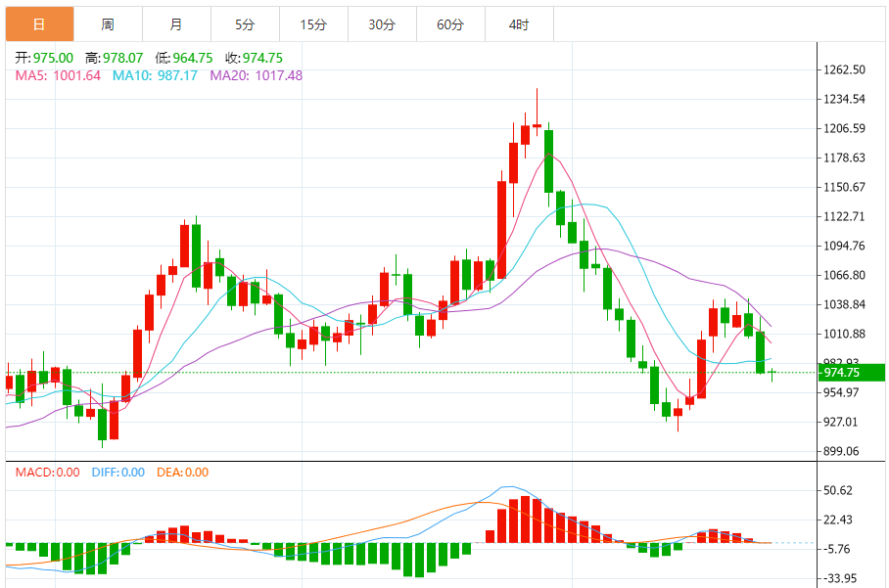Click the 1262.50 price axis label
This screenshot has height=588, width=889.
coord(844,69)
